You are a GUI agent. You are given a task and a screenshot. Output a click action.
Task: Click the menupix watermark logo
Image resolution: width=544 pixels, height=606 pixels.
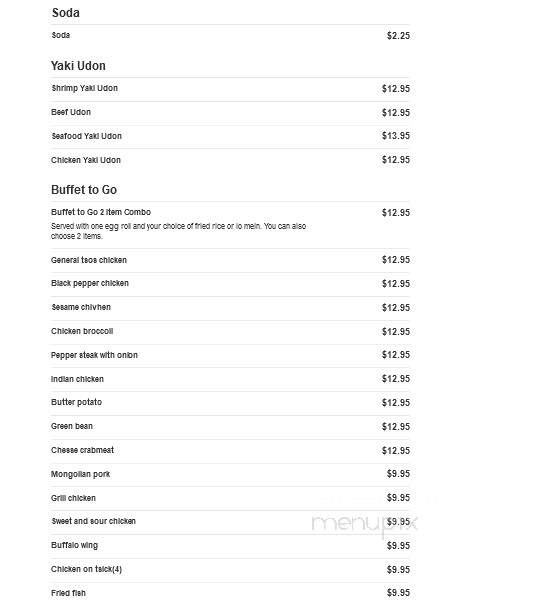click(364, 524)
